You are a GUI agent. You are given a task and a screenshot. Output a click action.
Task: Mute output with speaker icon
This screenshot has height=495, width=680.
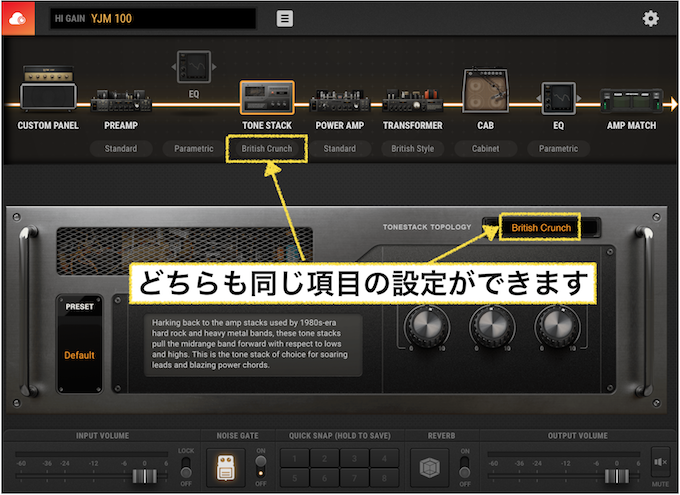tap(660, 462)
